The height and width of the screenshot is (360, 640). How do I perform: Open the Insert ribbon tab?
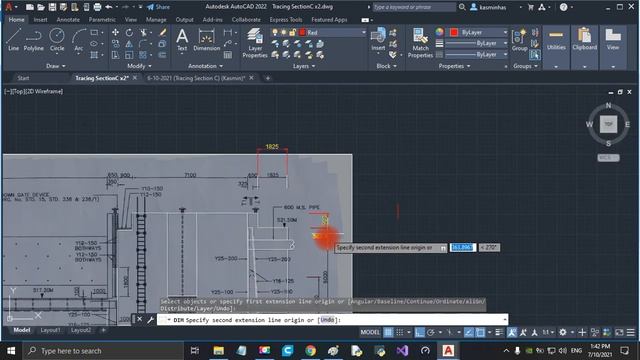pos(40,20)
